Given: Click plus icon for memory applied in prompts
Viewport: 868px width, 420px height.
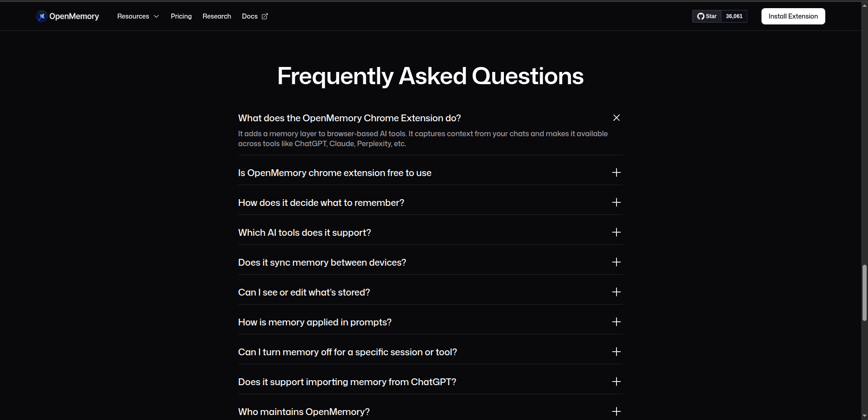Looking at the screenshot, I should [x=616, y=322].
